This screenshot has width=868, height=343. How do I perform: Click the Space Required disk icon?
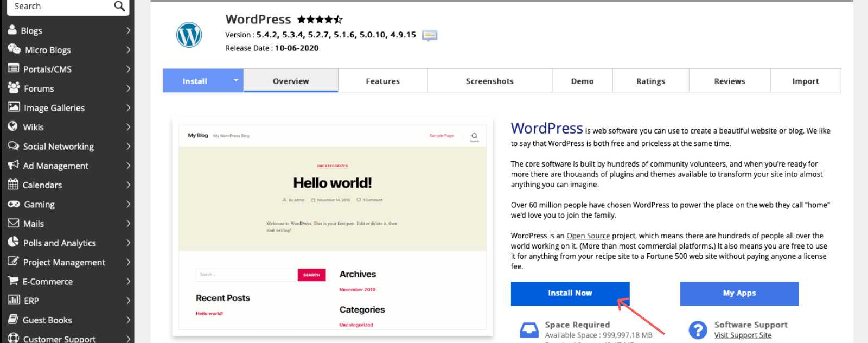point(529,330)
